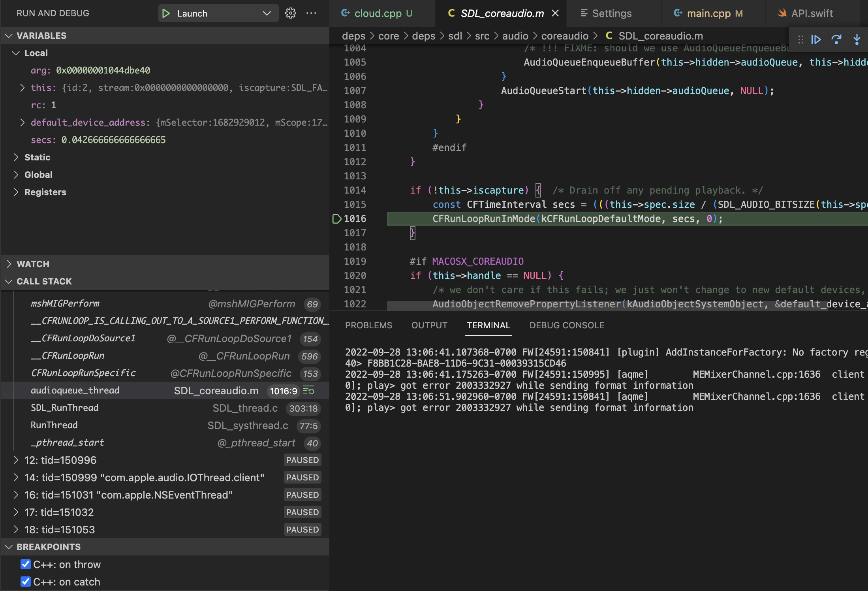Open the main.cpp editor tab
The image size is (868, 591).
pyautogui.click(x=709, y=13)
